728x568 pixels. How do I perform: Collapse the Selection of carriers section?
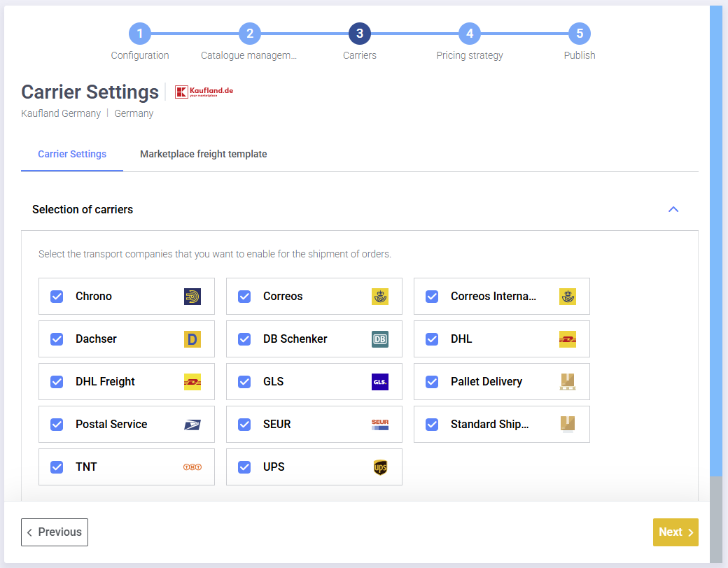point(673,209)
